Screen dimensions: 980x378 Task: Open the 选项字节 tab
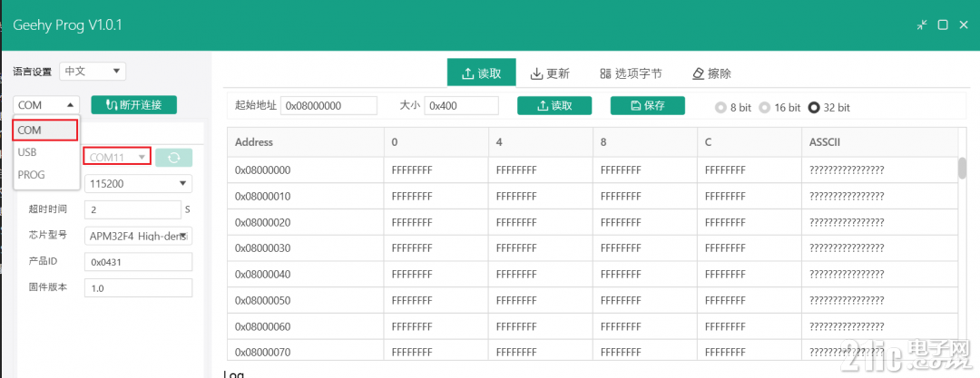pyautogui.click(x=631, y=73)
